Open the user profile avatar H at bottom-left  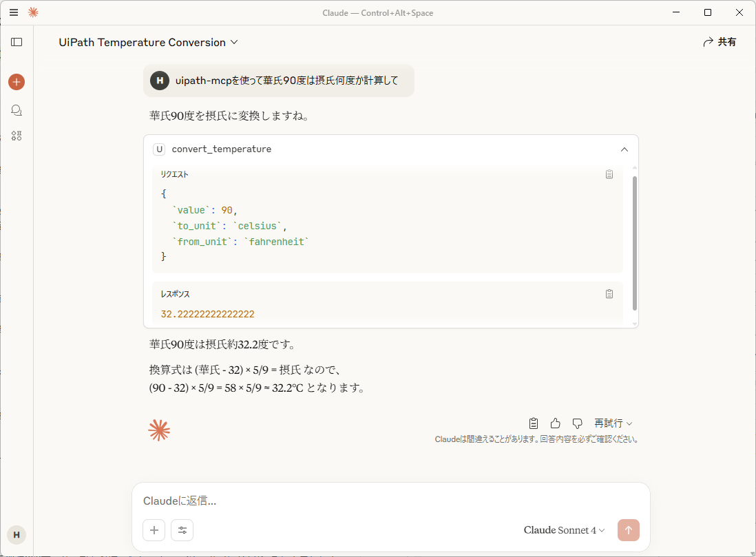(x=17, y=535)
